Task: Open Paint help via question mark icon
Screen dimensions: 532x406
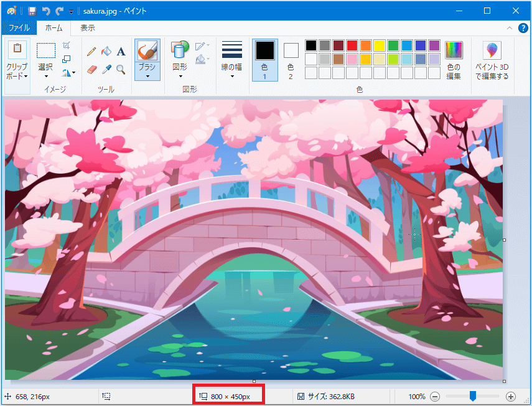Action: [523, 28]
